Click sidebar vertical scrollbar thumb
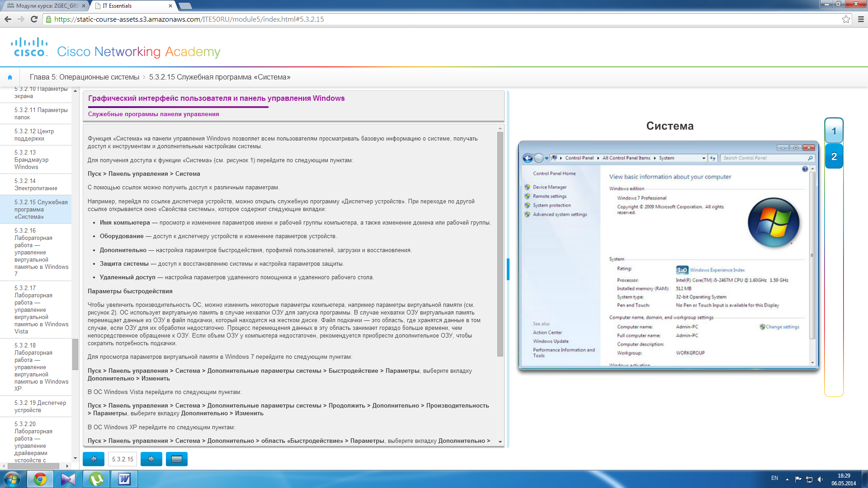 [75, 354]
